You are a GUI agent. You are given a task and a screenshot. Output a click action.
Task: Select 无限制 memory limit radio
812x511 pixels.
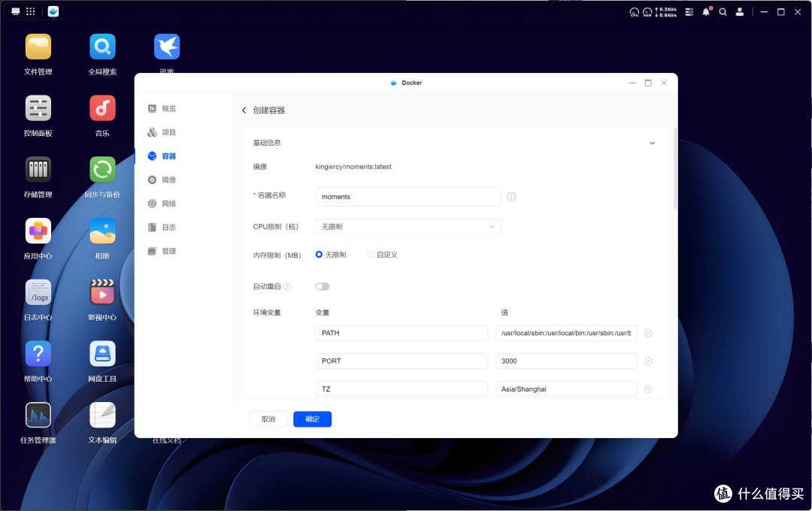click(x=319, y=254)
